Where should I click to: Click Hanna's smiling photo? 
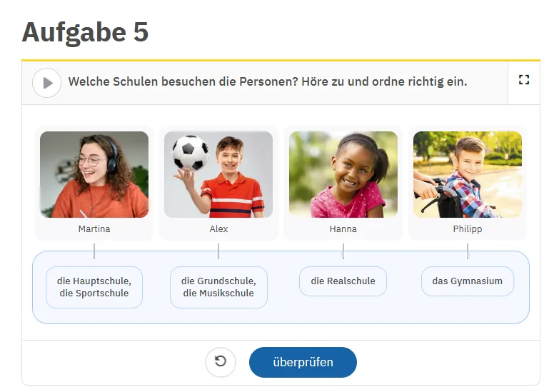coord(343,174)
